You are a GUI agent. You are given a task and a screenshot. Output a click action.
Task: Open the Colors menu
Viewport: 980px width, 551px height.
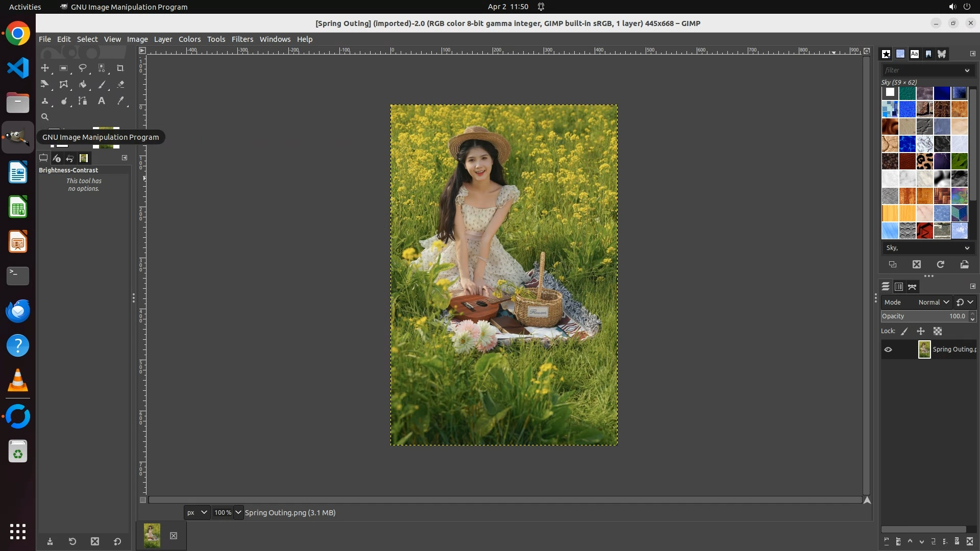(189, 39)
